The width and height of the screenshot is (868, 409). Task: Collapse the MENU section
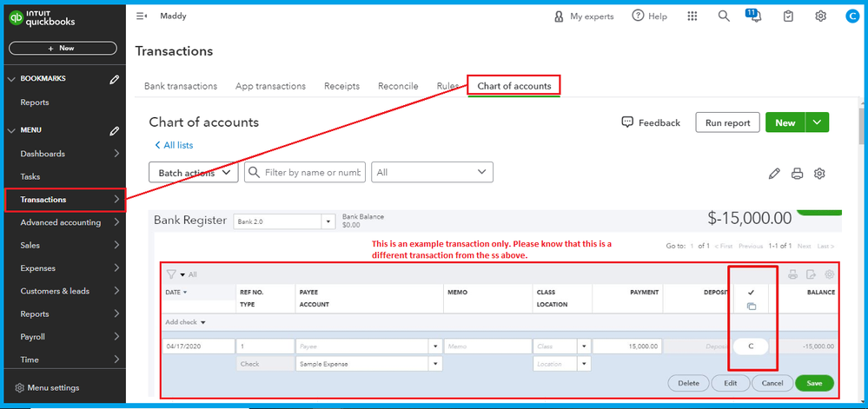pyautogui.click(x=11, y=130)
